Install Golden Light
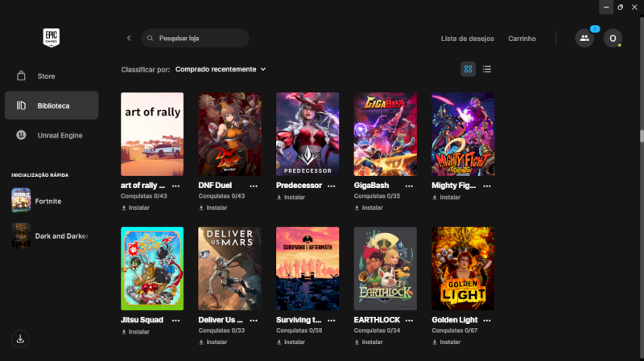 (x=447, y=343)
